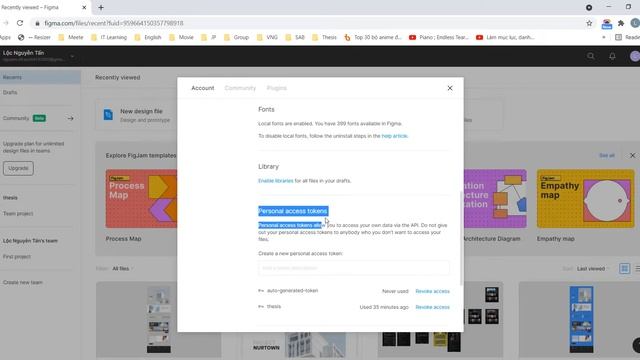Open the browser extensions puzzle icon

click(x=621, y=23)
